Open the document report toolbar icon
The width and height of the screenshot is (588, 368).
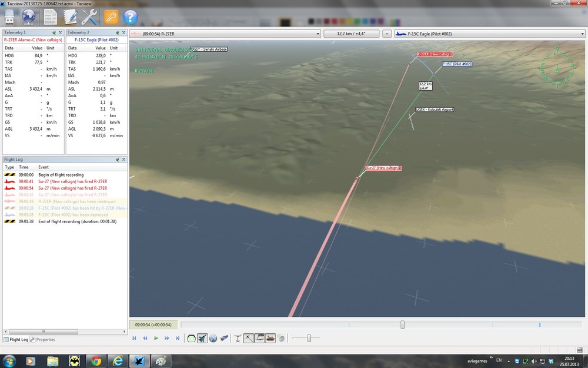tap(50, 17)
